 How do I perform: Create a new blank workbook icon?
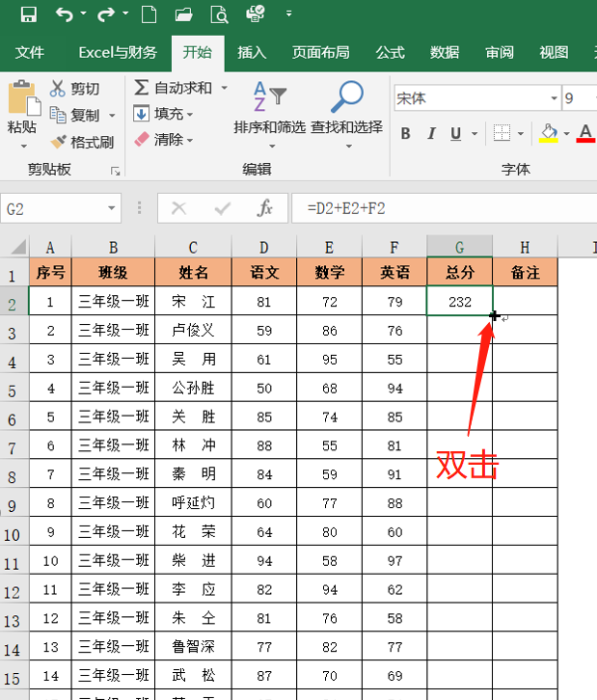149,14
